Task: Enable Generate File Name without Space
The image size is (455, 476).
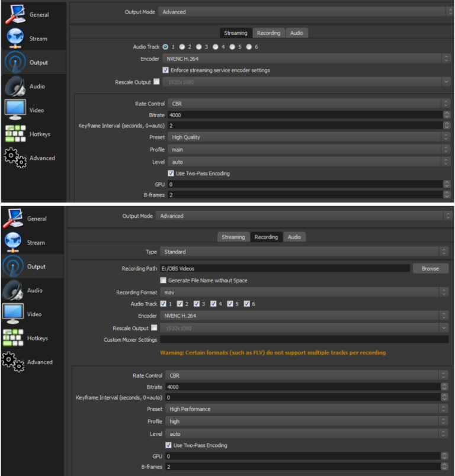Action: pos(163,280)
